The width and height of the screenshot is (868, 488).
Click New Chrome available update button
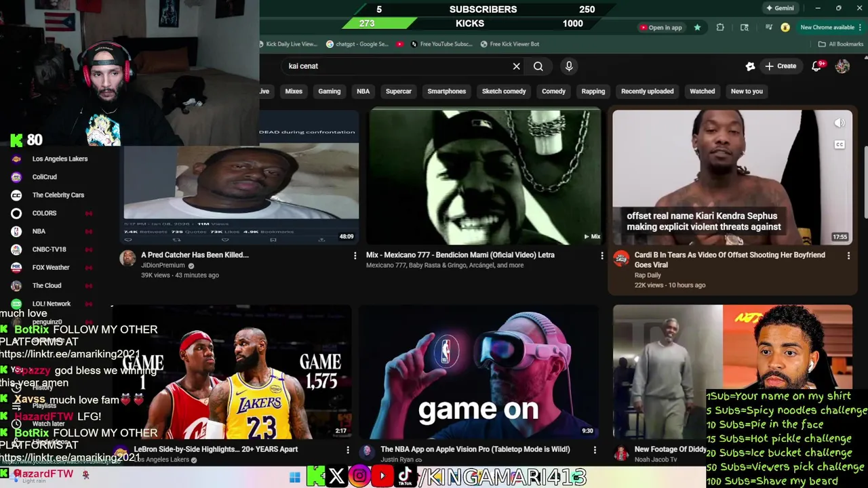tap(831, 27)
